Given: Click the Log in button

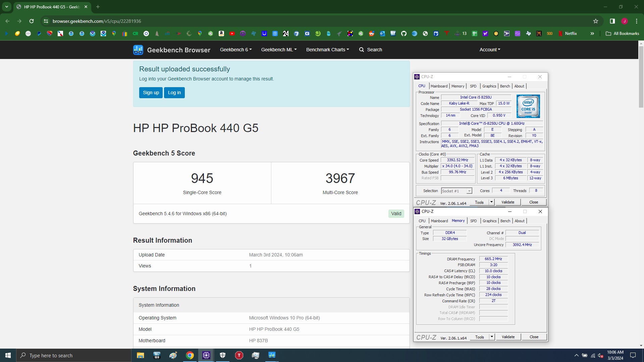Looking at the screenshot, I should (174, 93).
